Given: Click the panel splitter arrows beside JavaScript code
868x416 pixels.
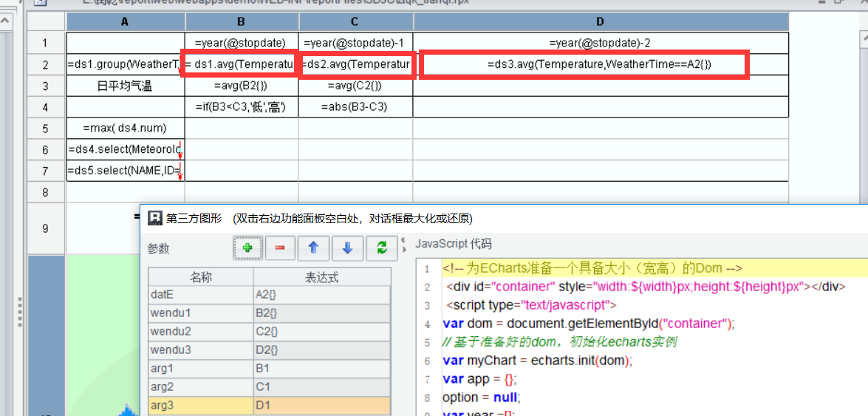Looking at the screenshot, I should coord(403,244).
